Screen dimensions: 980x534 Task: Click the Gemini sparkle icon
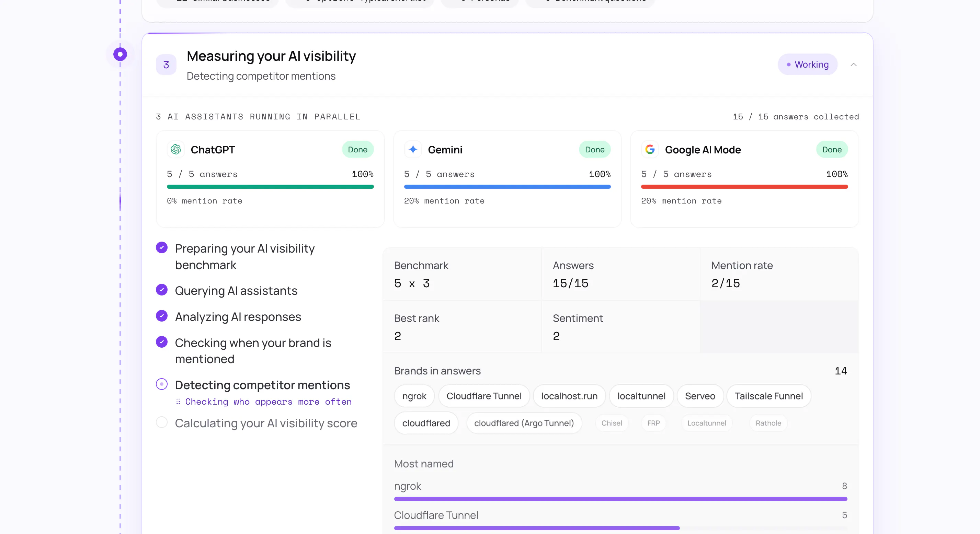click(x=413, y=150)
